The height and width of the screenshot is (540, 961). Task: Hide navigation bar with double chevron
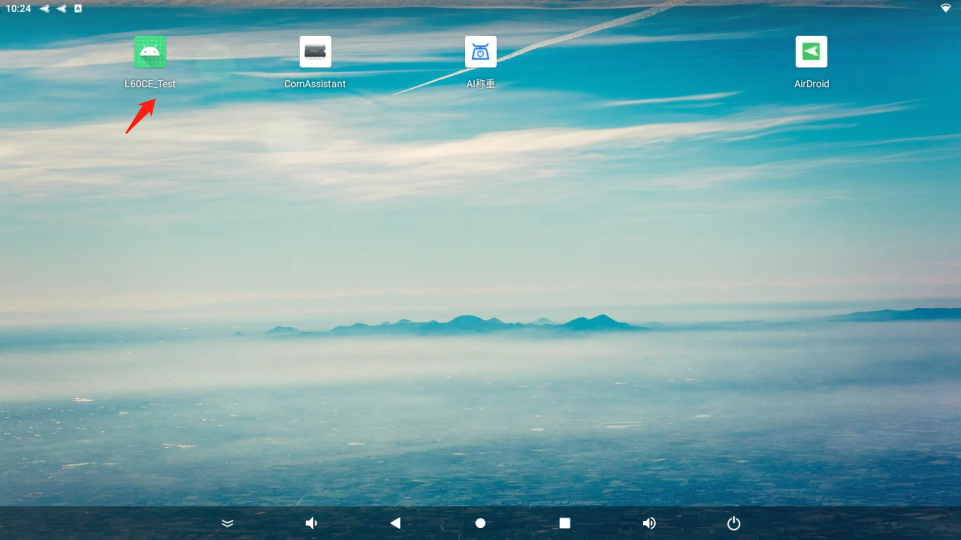point(227,523)
